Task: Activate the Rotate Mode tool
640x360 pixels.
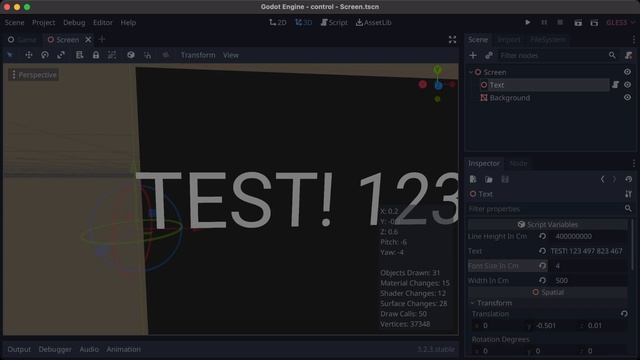Action: 45,55
